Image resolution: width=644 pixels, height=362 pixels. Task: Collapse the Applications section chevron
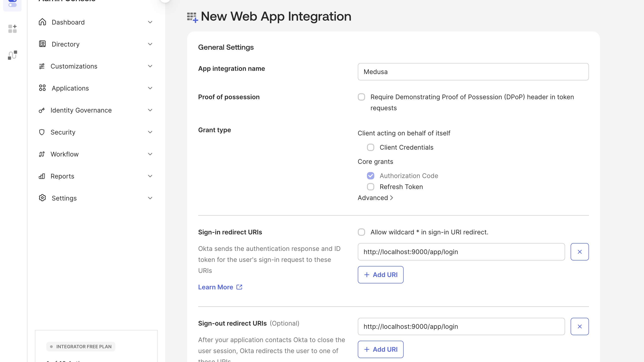point(150,88)
